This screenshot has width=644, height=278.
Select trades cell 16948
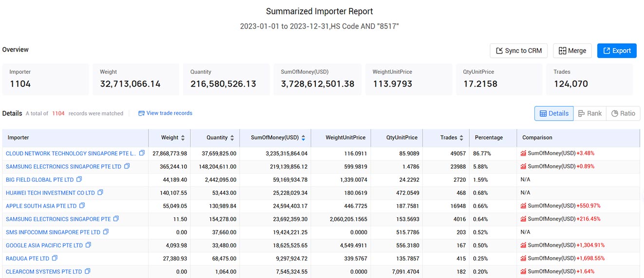point(457,206)
